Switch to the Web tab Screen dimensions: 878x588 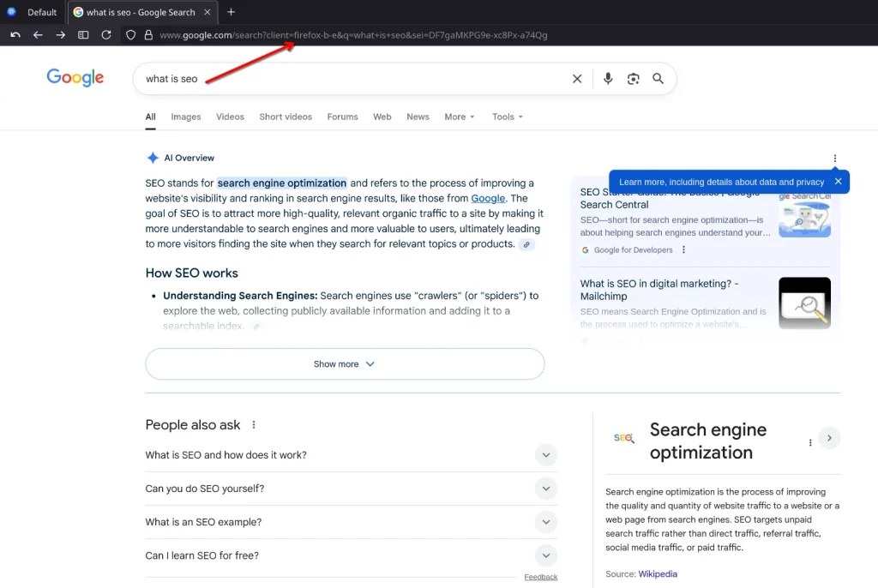(382, 117)
